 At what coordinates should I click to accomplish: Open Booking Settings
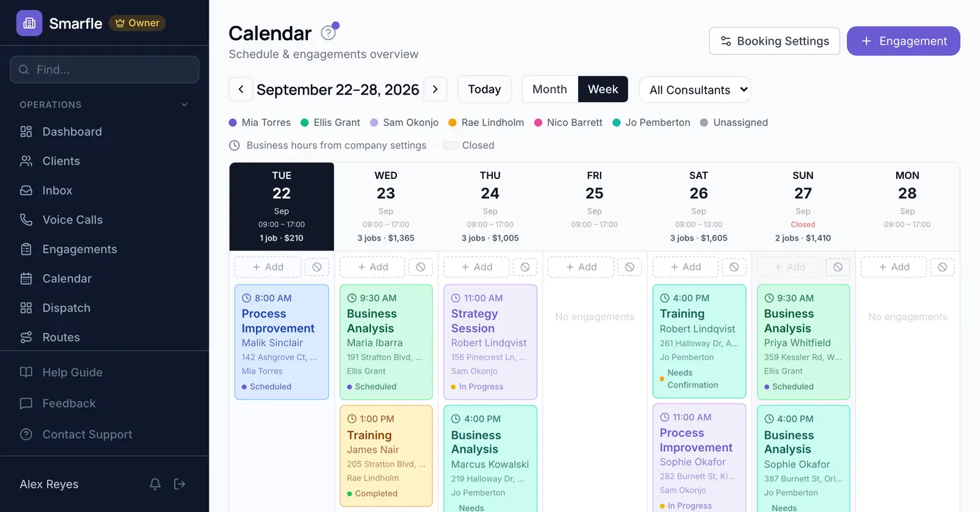[x=774, y=41]
